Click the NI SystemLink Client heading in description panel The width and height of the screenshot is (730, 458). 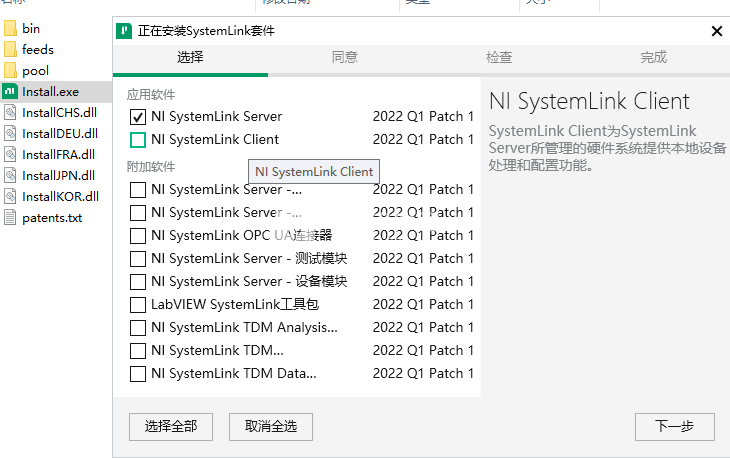589,101
